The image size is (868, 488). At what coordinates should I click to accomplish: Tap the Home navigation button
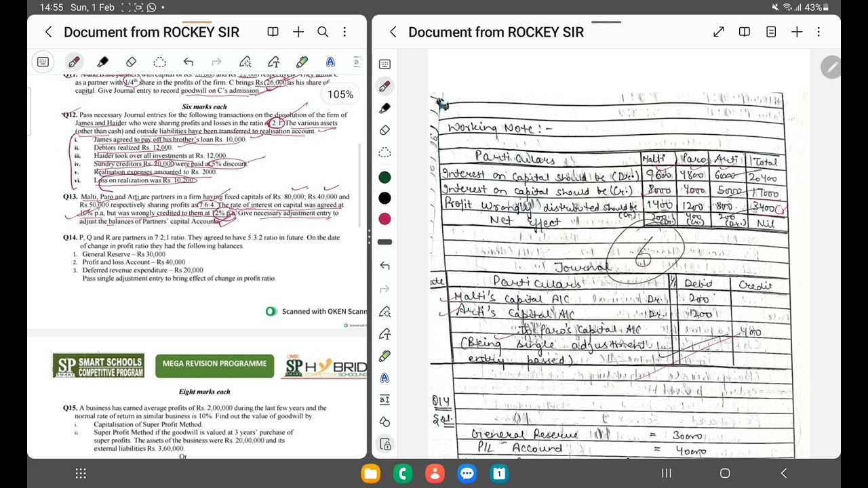click(725, 473)
